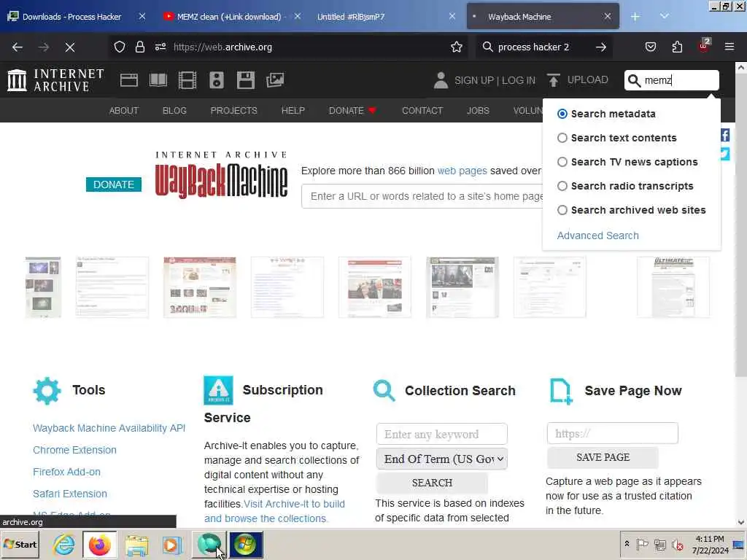List all tabs dropdown arrow

point(664,17)
